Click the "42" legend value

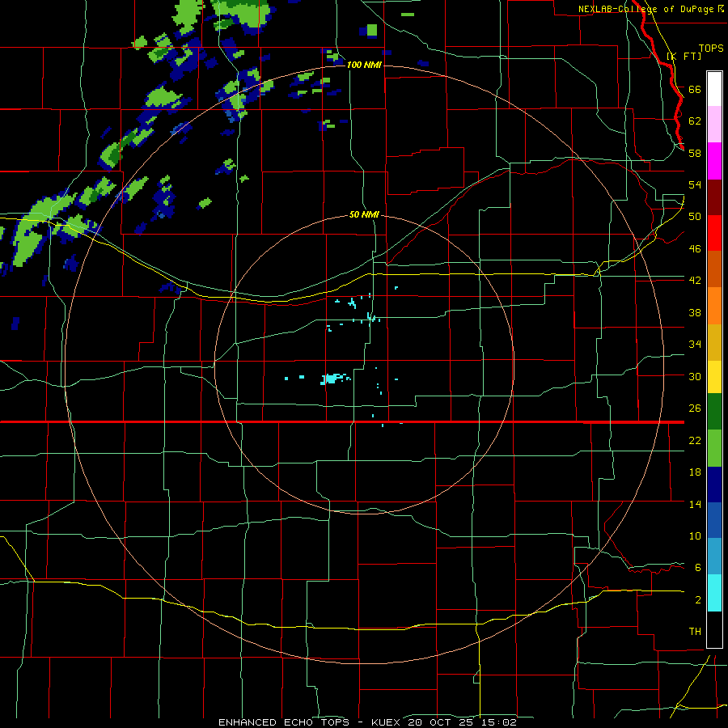click(x=695, y=281)
